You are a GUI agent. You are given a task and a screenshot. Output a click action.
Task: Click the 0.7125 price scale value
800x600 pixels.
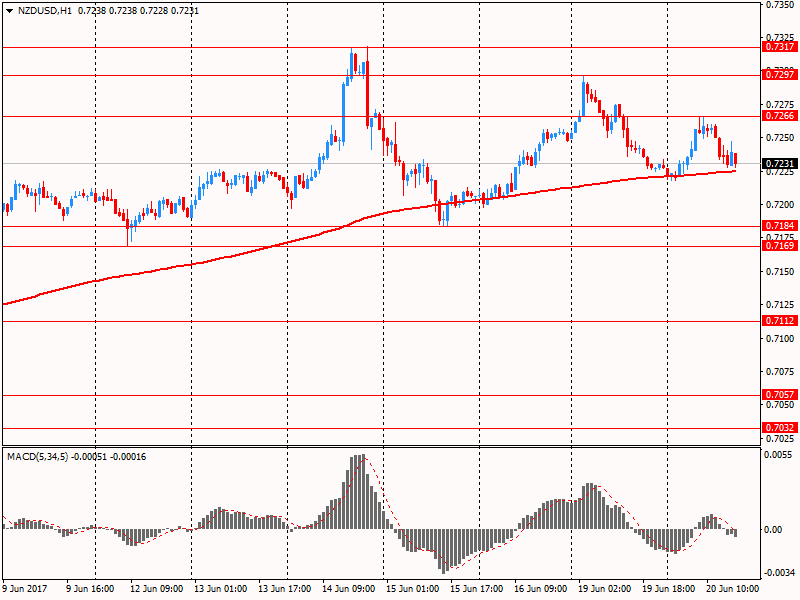click(780, 305)
